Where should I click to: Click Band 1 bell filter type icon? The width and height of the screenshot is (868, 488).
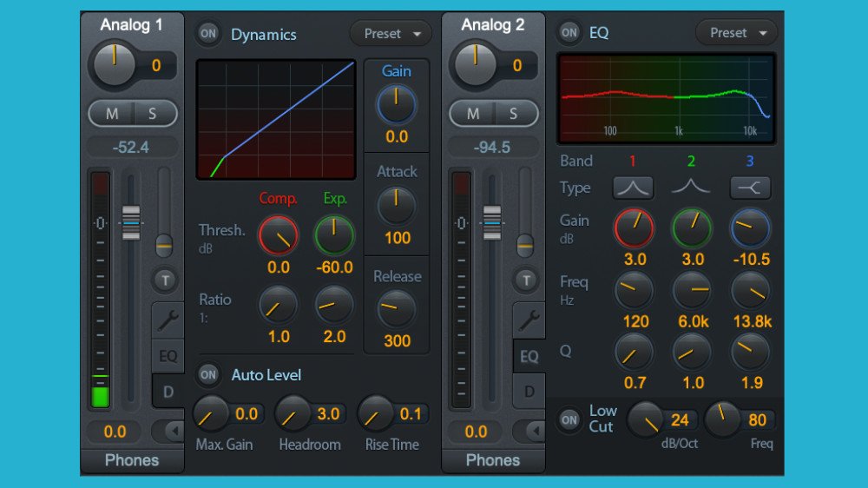pos(633,188)
